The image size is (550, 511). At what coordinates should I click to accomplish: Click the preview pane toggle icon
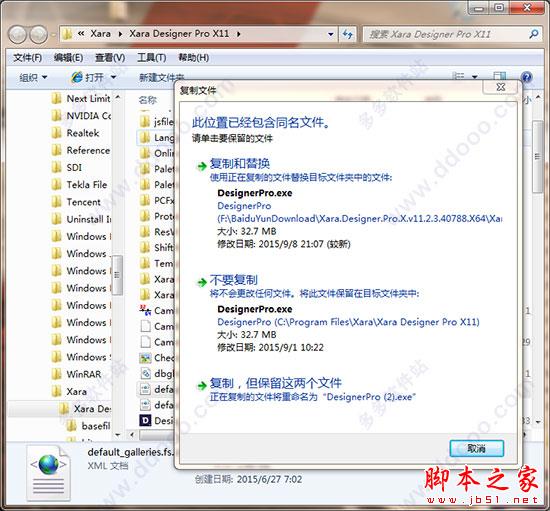(x=499, y=77)
